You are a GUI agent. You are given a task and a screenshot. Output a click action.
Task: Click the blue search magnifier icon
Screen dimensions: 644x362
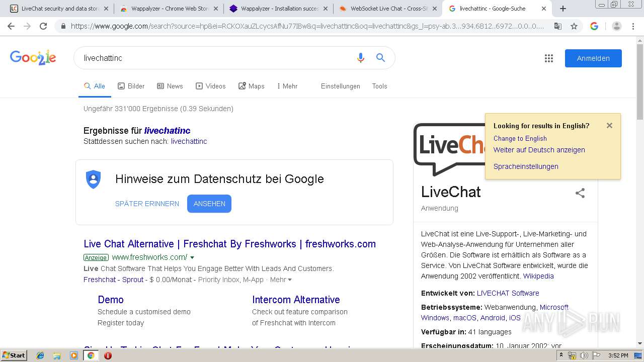[381, 58]
